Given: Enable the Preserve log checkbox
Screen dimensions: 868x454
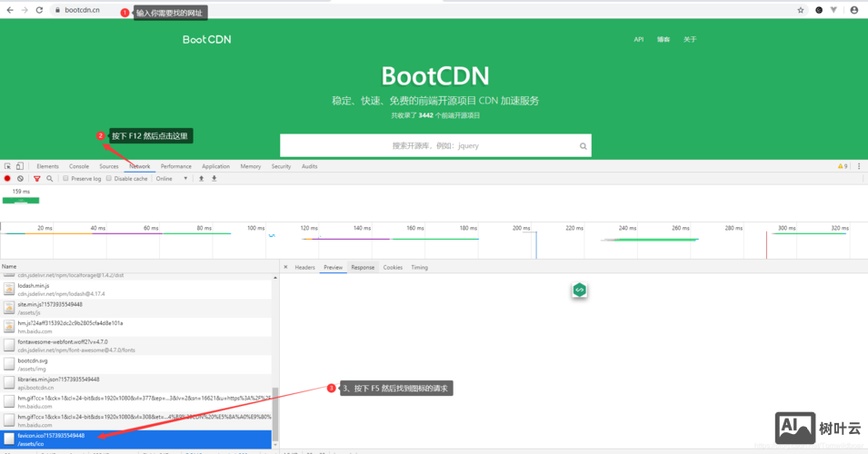Looking at the screenshot, I should point(65,179).
